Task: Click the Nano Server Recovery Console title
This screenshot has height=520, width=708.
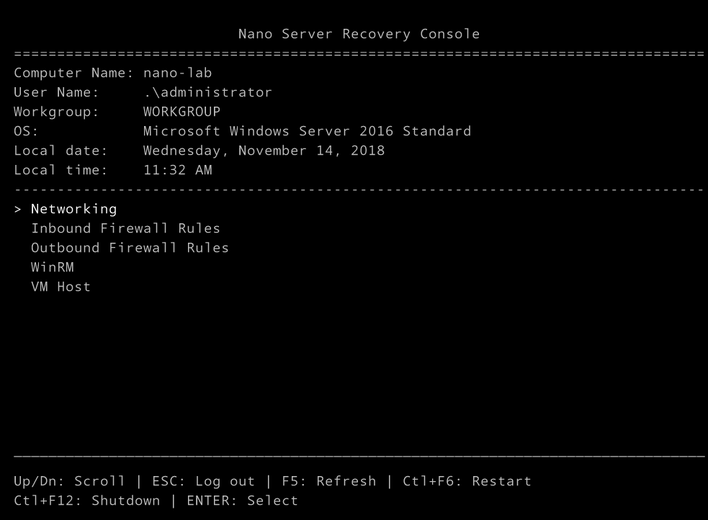Action: click(x=359, y=34)
